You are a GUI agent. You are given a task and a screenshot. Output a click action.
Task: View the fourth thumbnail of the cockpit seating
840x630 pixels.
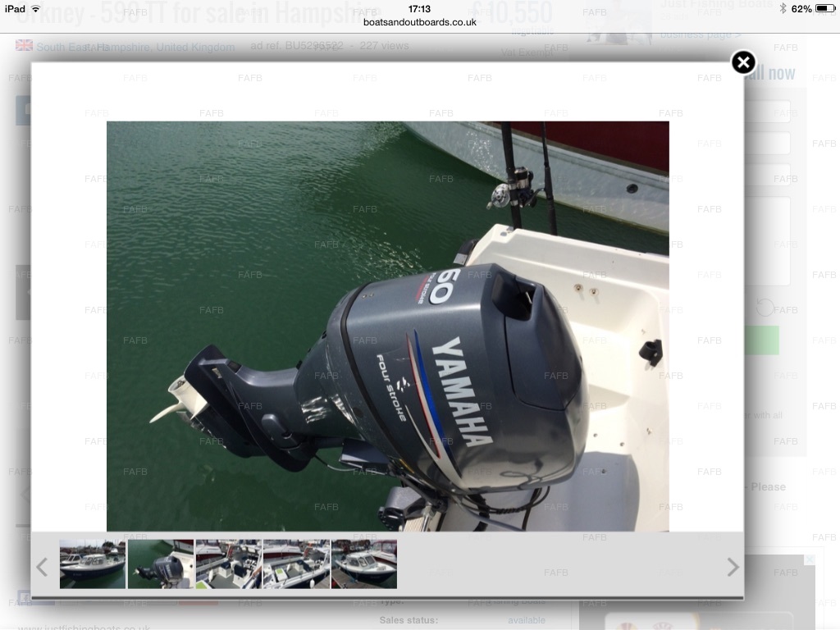(x=296, y=564)
